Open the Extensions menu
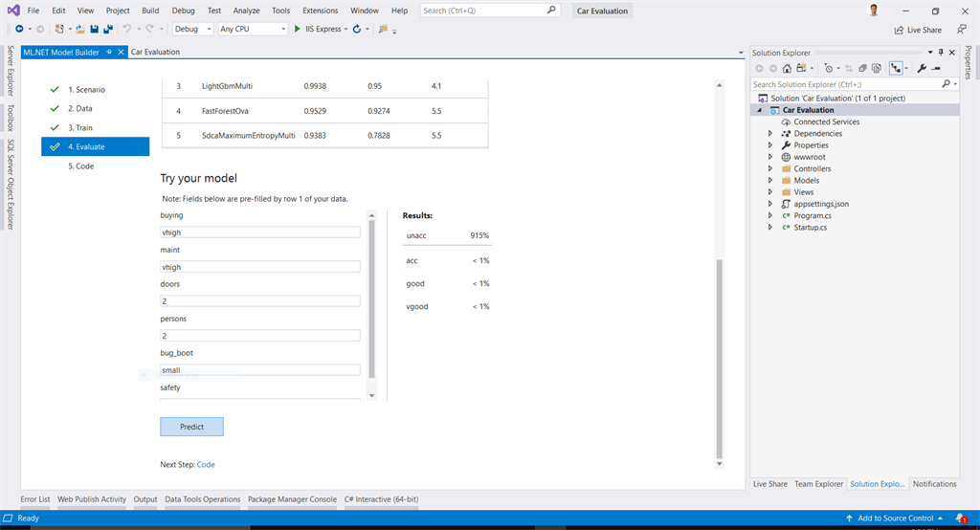The width and height of the screenshot is (980, 530). point(320,11)
